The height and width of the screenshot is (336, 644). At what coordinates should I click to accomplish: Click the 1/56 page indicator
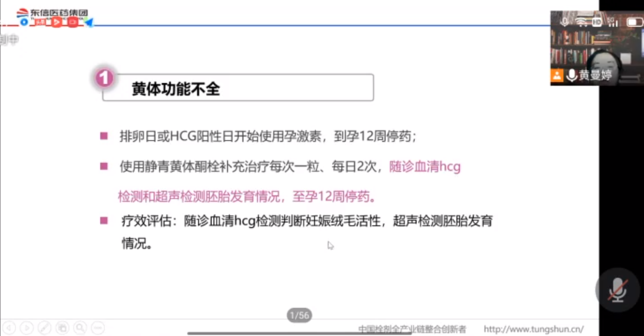299,315
